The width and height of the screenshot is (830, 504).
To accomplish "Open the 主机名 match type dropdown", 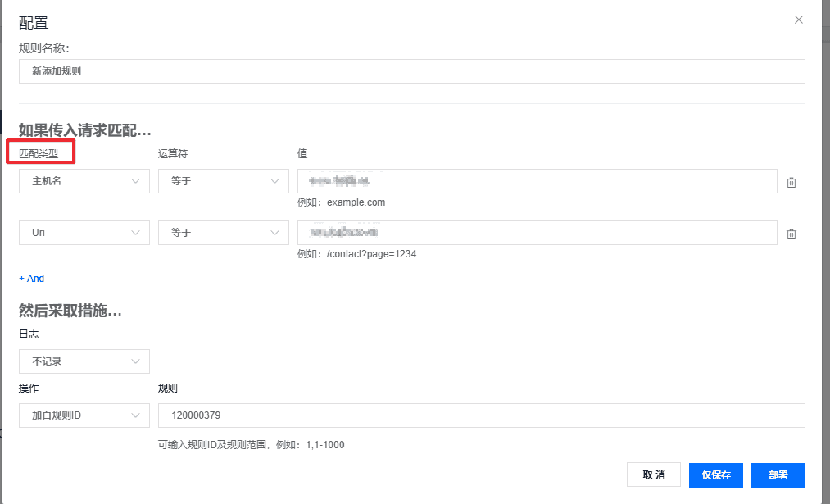I will (84, 181).
